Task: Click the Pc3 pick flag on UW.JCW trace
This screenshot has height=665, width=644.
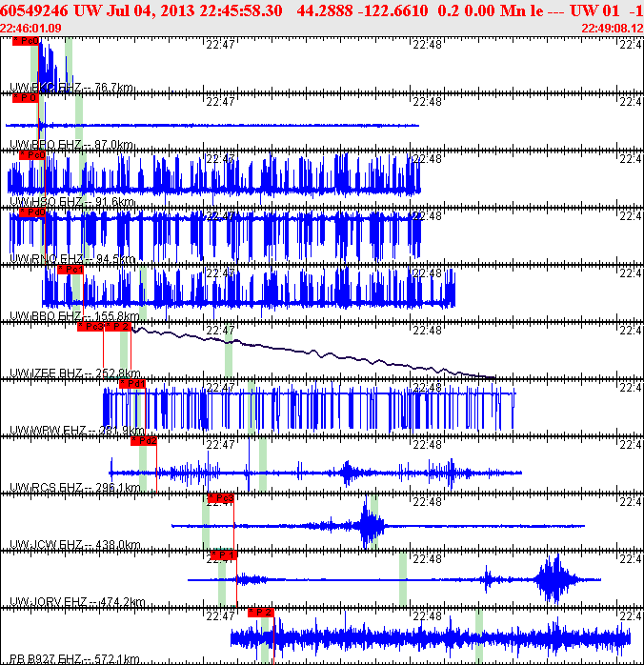Action: tap(221, 498)
